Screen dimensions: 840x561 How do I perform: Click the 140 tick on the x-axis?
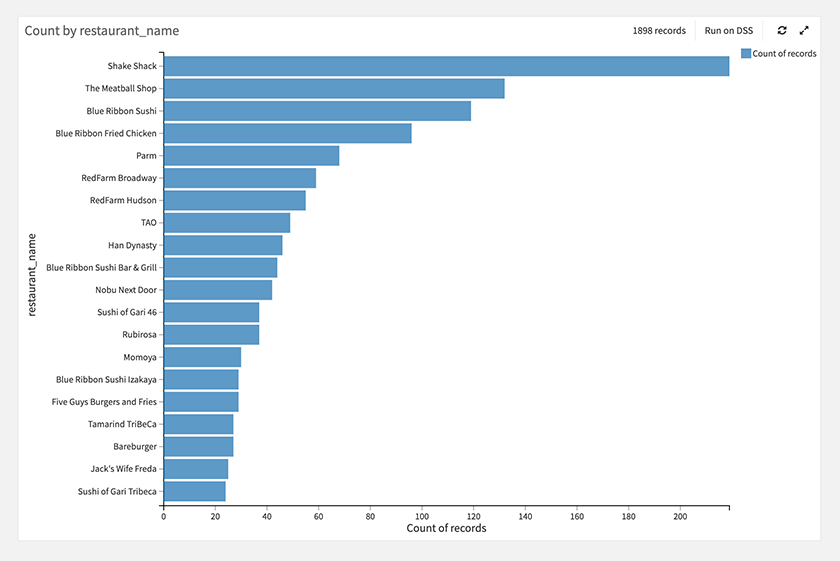point(526,517)
